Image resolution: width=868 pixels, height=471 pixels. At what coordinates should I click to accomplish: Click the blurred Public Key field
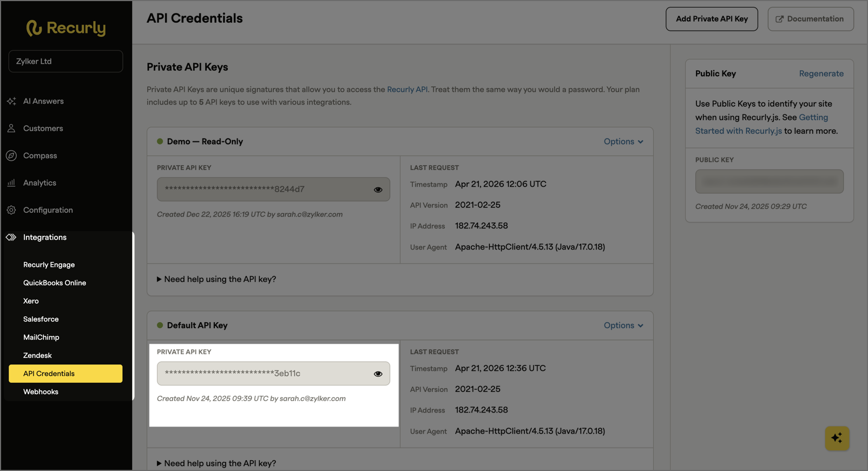pos(769,181)
